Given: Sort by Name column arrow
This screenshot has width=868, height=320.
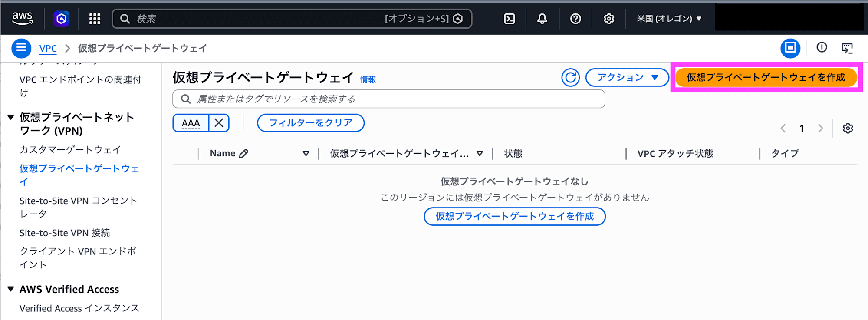Looking at the screenshot, I should (x=306, y=153).
